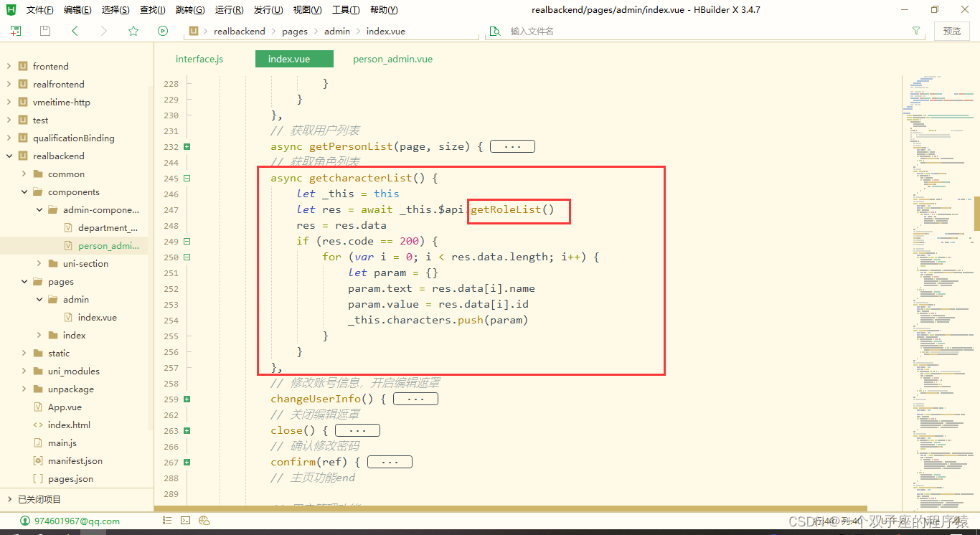
Task: Open the 编辑(E) menu
Action: 77,10
